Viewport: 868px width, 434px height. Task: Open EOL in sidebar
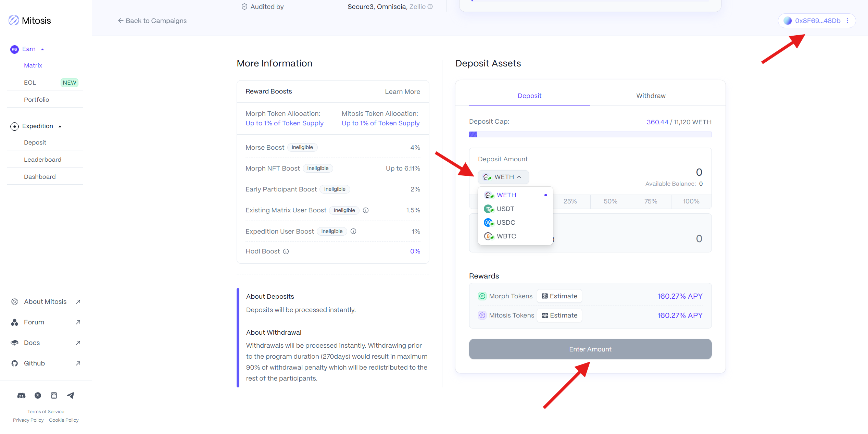tap(30, 83)
